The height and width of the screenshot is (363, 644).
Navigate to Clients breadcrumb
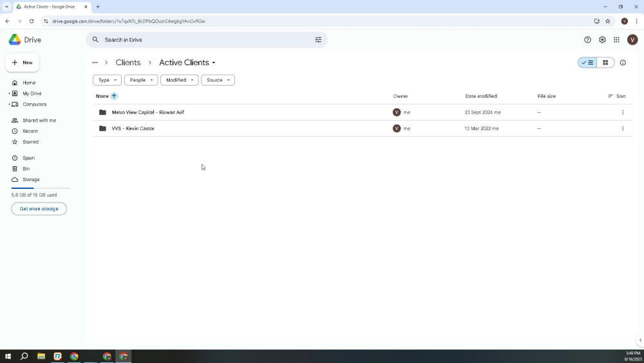pyautogui.click(x=128, y=63)
